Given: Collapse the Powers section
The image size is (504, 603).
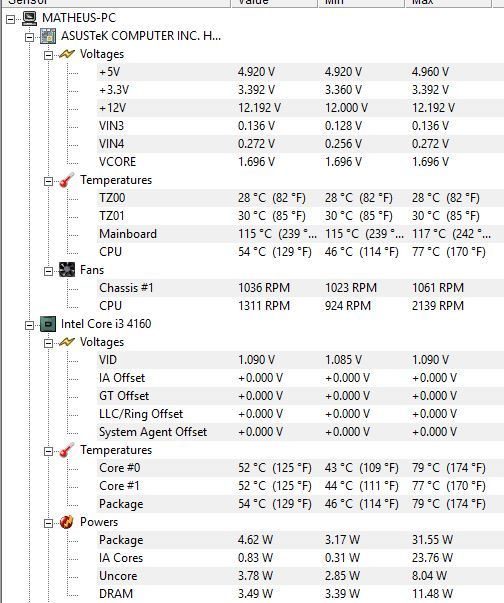Looking at the screenshot, I should pyautogui.click(x=48, y=523).
